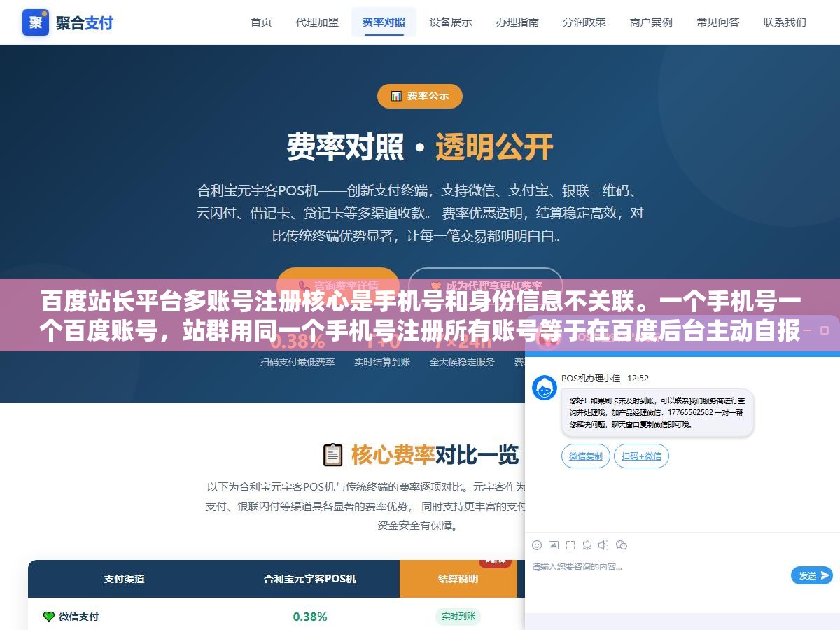Click the orange 费率公示 badge
The image size is (840, 630).
pyautogui.click(x=420, y=96)
